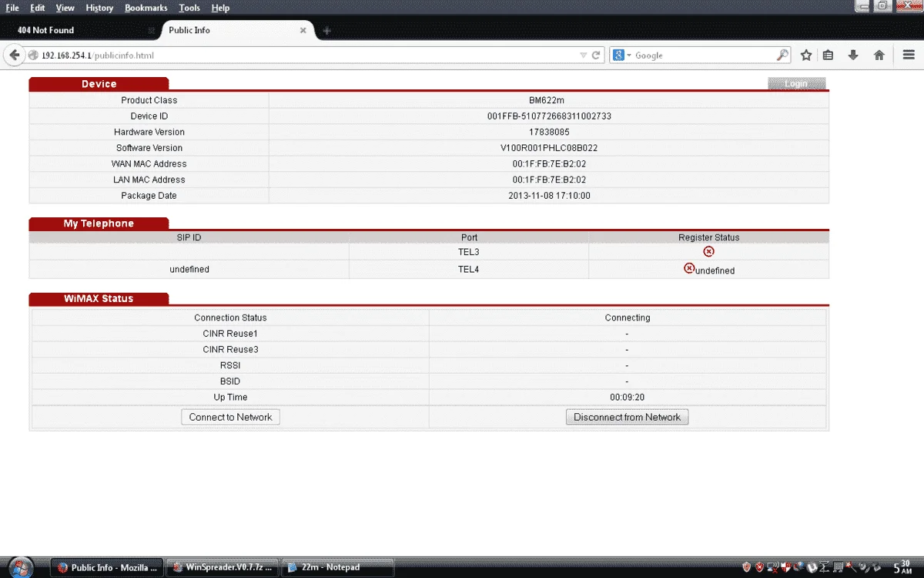Click the TEL4 register status error icon
The width and height of the screenshot is (924, 578).
click(x=689, y=268)
